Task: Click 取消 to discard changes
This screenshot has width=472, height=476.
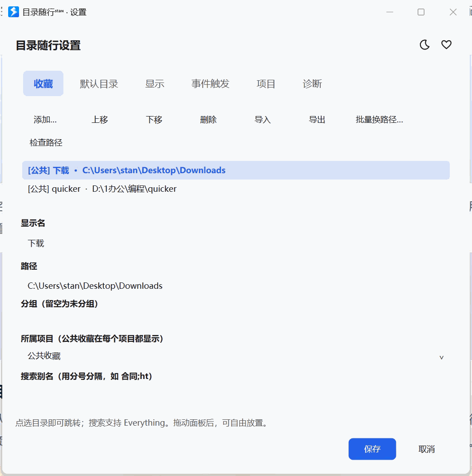Action: tap(427, 449)
